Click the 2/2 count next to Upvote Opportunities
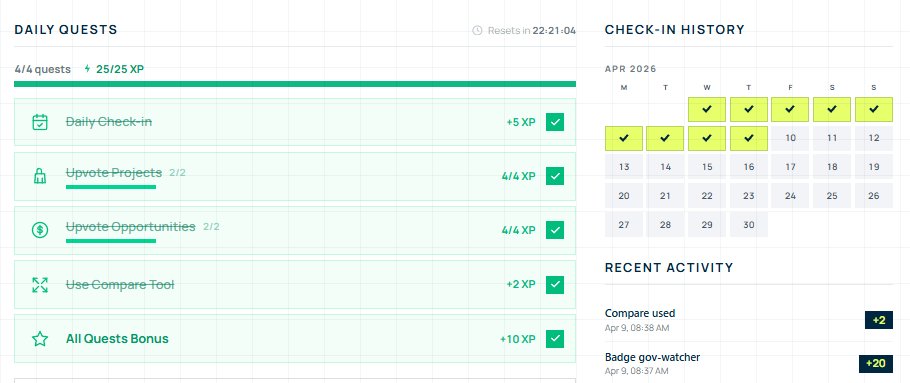Image resolution: width=910 pixels, height=383 pixels. [x=211, y=226]
